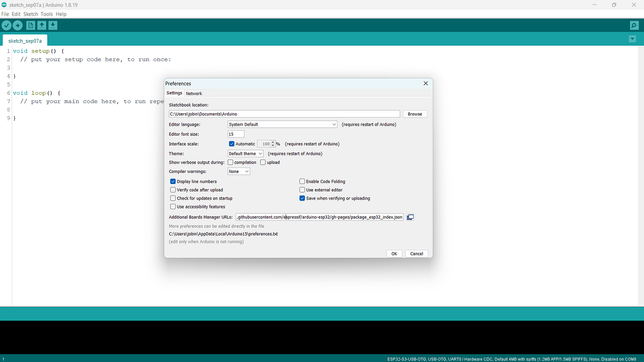Image resolution: width=644 pixels, height=362 pixels.
Task: Click the Editor font size input field
Action: click(236, 134)
